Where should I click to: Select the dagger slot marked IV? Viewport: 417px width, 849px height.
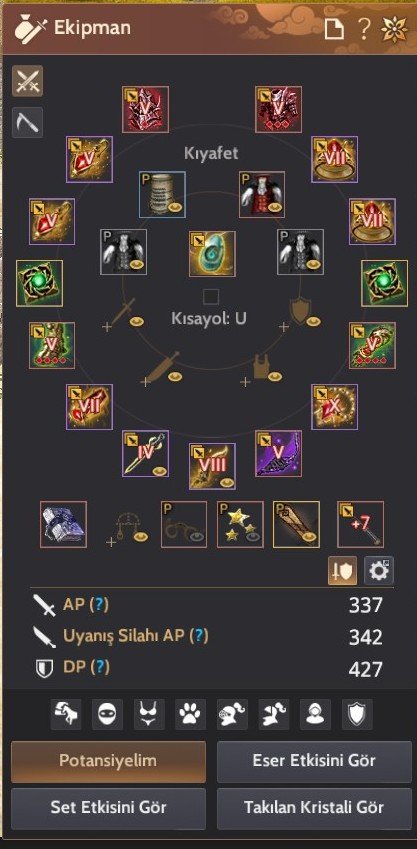click(x=145, y=453)
